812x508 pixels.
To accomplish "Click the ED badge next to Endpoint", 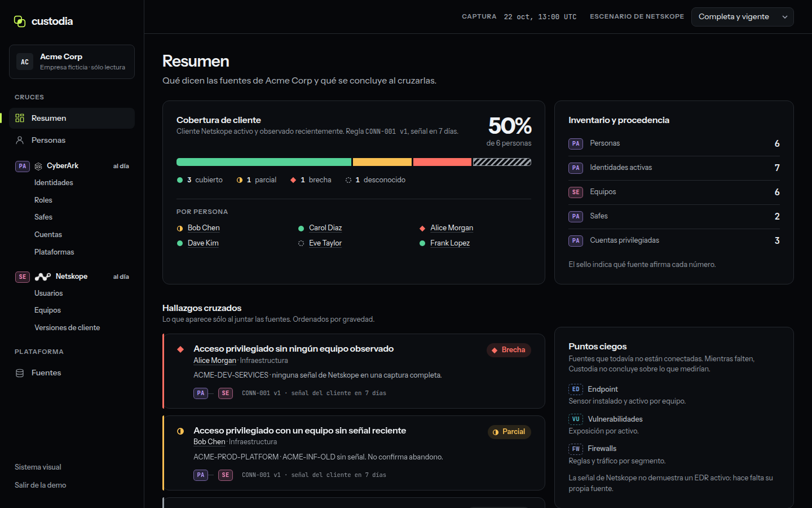I will coord(576,389).
